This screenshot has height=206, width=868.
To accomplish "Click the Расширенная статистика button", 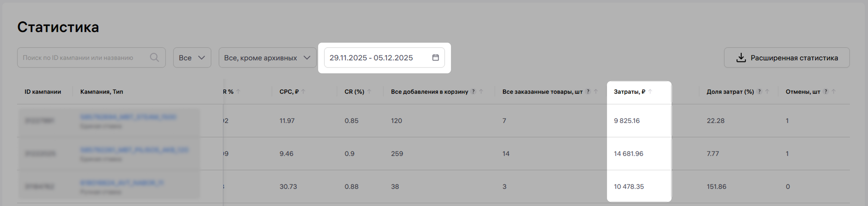I will 786,58.
